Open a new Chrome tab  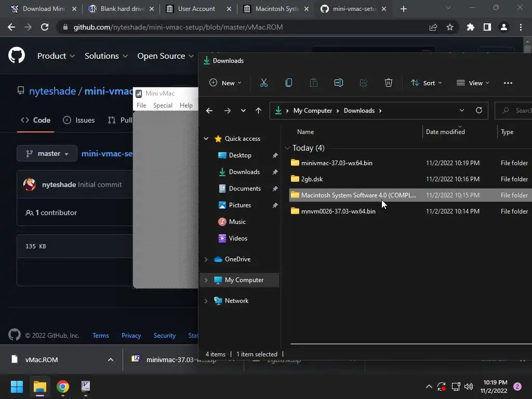pyautogui.click(x=403, y=9)
